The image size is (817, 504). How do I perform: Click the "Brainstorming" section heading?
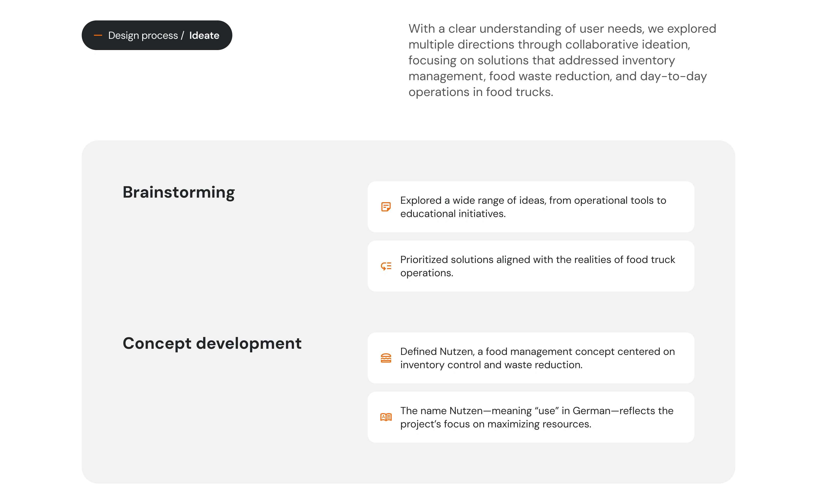click(179, 192)
